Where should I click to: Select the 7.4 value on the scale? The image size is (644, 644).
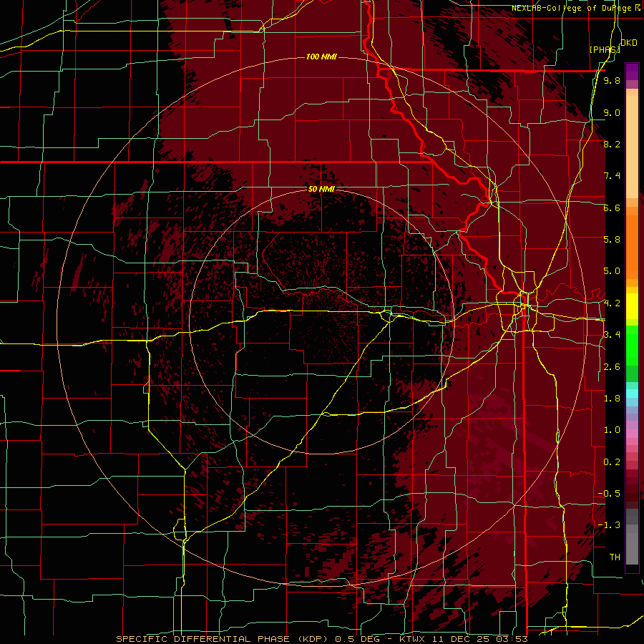[612, 176]
